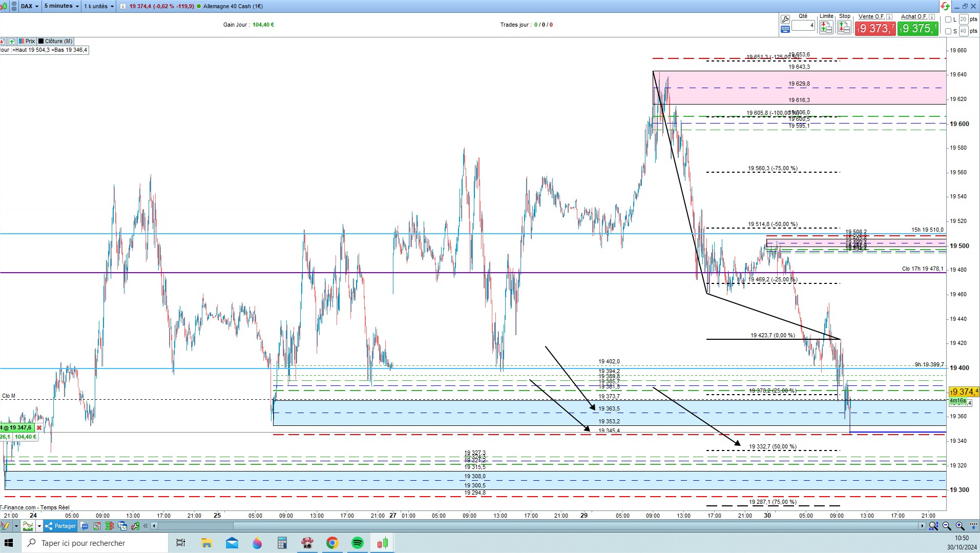Click info icon next to Achat O.F.
The height and width of the screenshot is (553, 980).
click(x=931, y=17)
